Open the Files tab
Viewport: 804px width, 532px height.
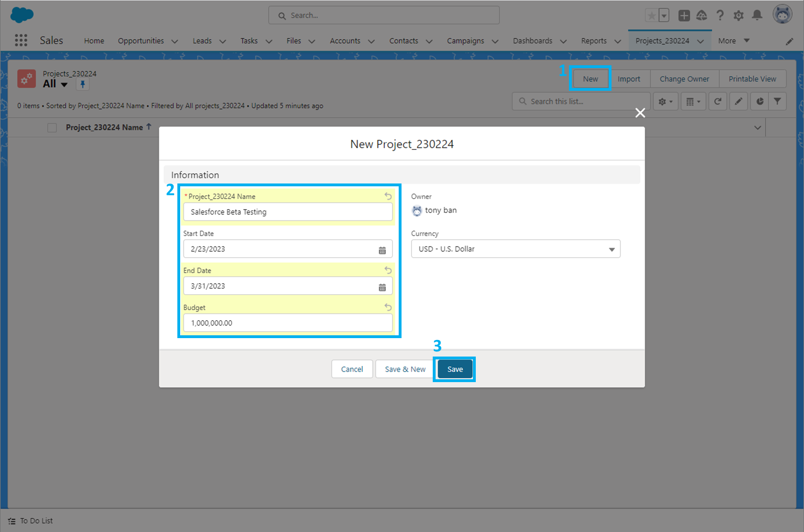pyautogui.click(x=294, y=41)
